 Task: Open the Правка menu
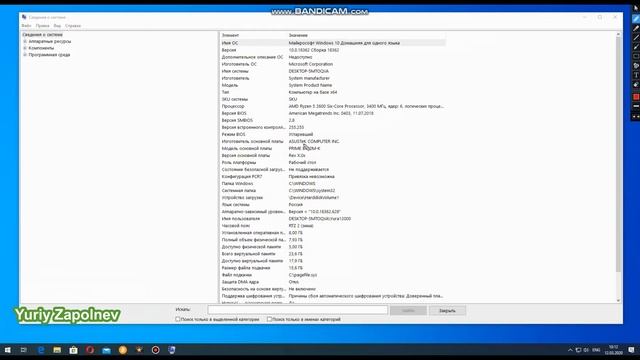42,26
